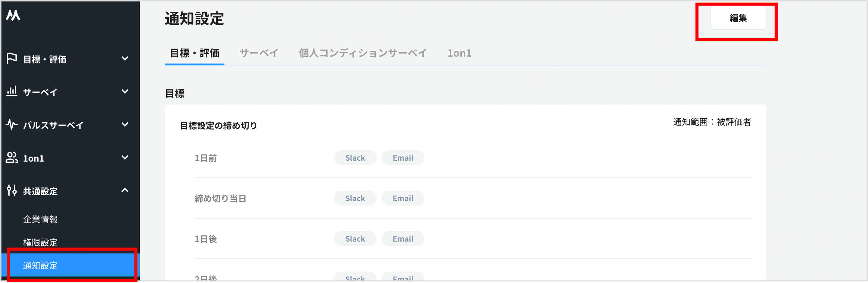Expand the 1on1 sidebar chevron
Image resolution: width=868 pixels, height=283 pixels.
coord(125,158)
